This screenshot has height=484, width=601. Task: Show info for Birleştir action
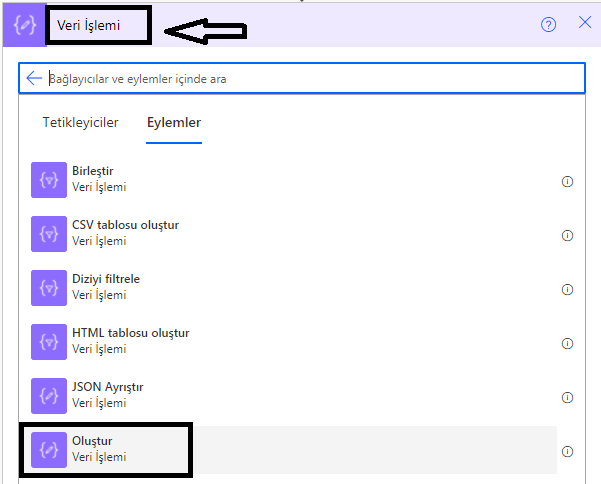tap(567, 181)
